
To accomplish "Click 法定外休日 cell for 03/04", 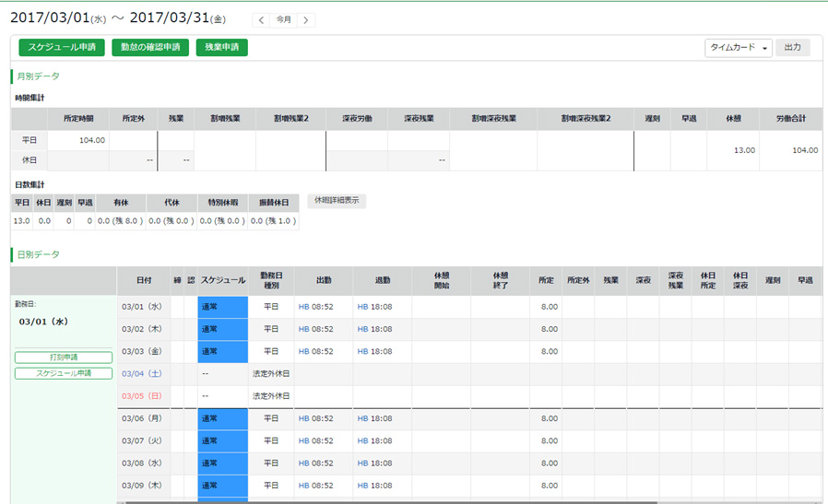I will pyautogui.click(x=271, y=374).
